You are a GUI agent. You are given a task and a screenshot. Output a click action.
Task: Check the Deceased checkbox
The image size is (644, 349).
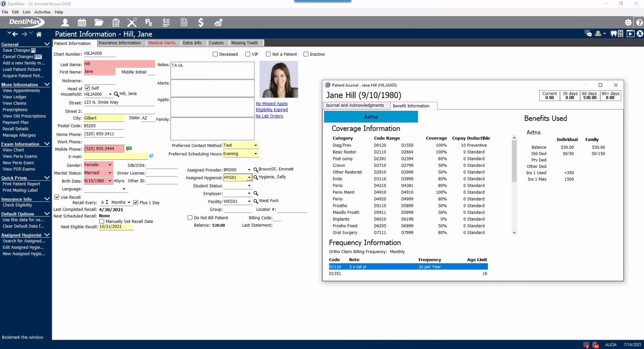click(x=215, y=54)
